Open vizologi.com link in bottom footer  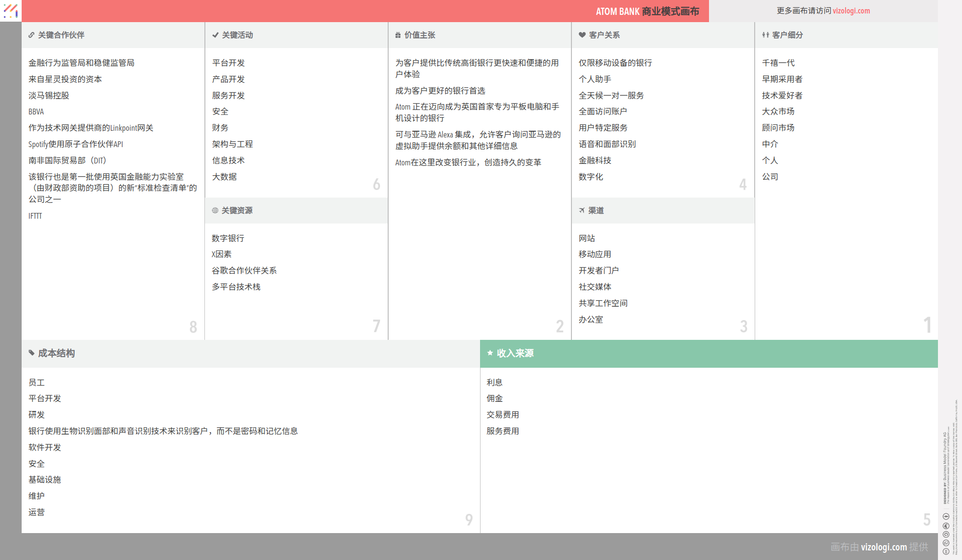tap(884, 547)
